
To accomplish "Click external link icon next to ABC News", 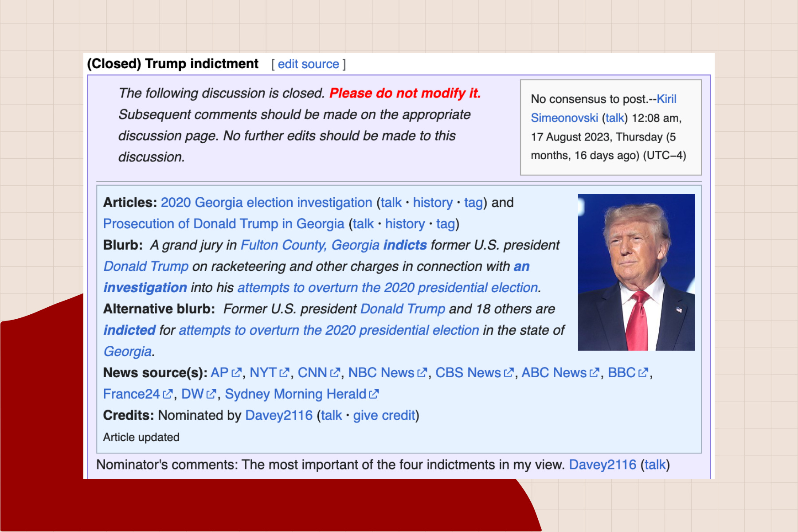I will pos(595,373).
